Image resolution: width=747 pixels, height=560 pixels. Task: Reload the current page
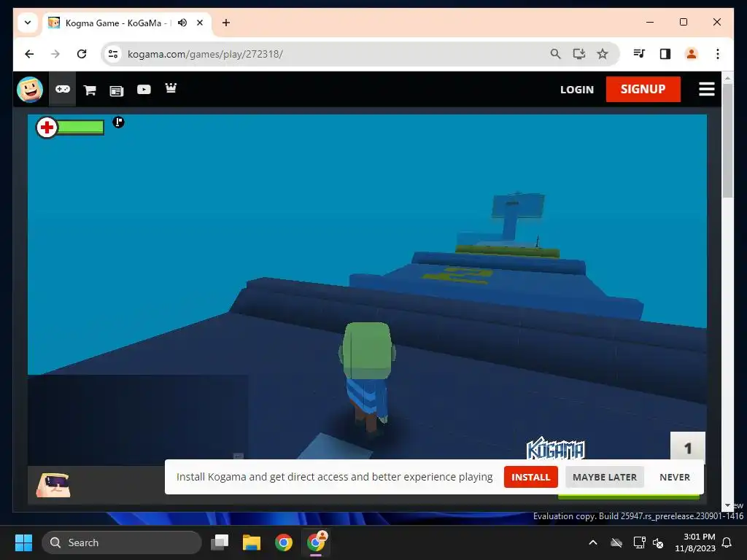coord(82,54)
